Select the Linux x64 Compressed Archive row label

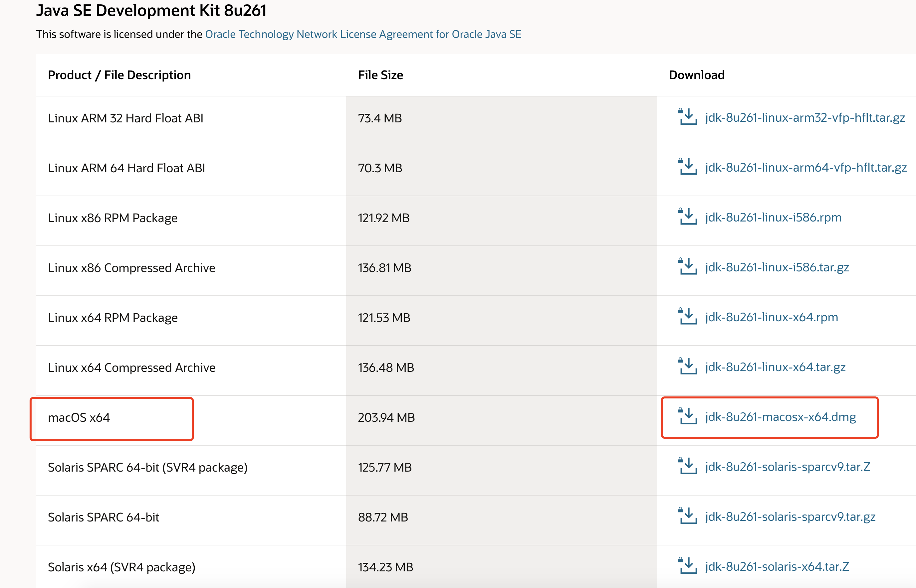131,368
